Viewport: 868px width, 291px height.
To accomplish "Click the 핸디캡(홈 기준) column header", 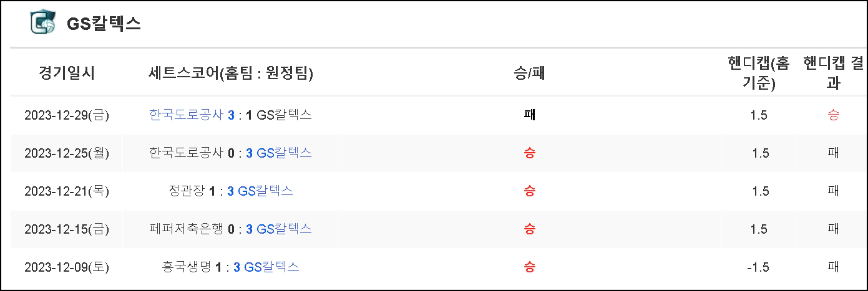I will coord(759,73).
